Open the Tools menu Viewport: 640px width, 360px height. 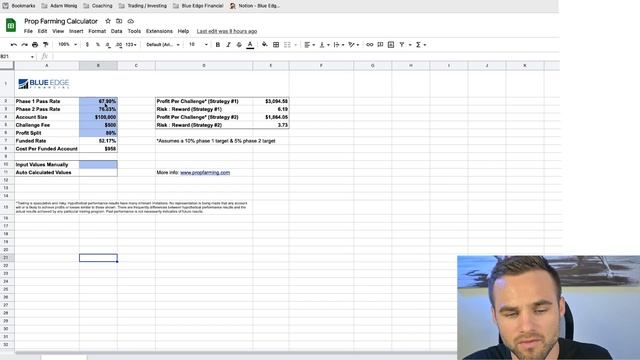[x=134, y=31]
